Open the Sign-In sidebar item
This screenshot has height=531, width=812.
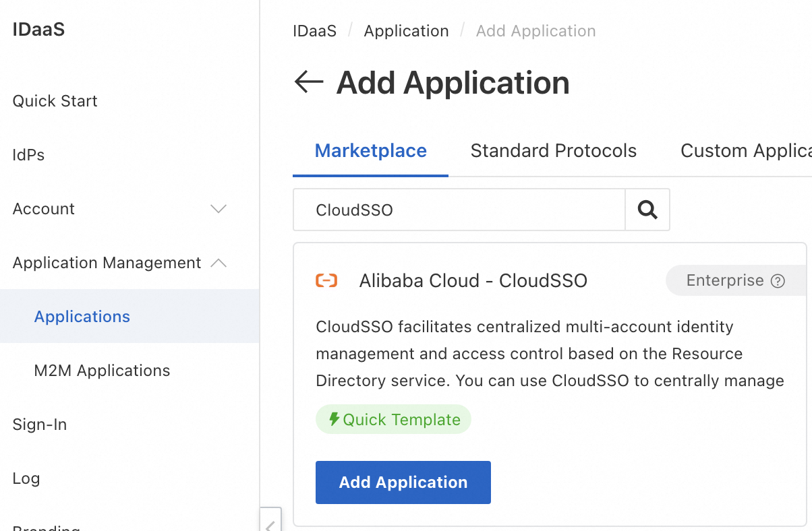pos(40,425)
